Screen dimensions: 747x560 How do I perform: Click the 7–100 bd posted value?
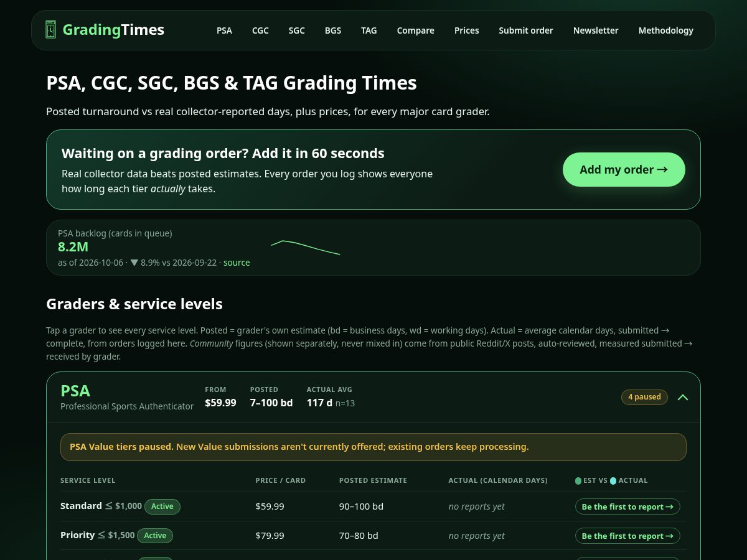click(271, 403)
